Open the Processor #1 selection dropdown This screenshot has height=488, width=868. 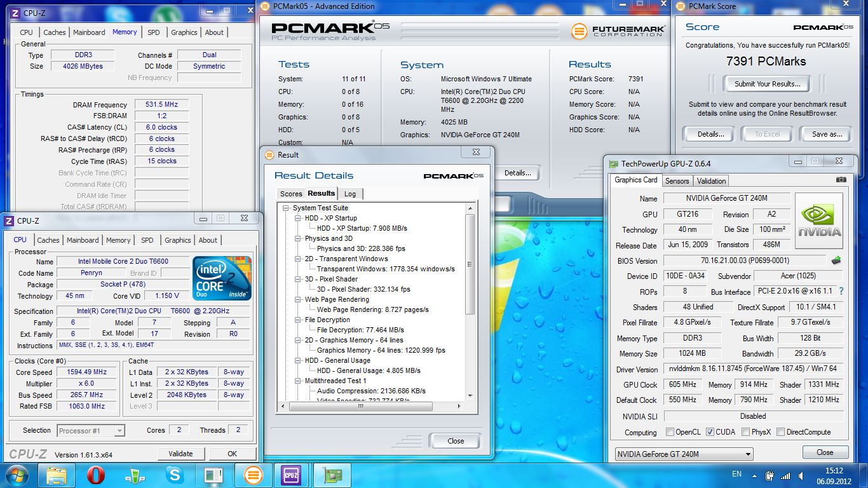pyautogui.click(x=91, y=431)
